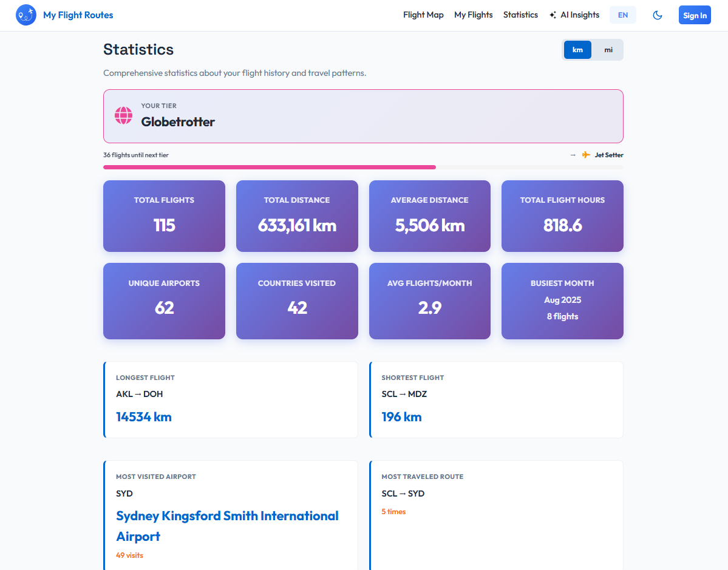Viewport: 728px width, 570px height.
Task: Click the AKL → DOH longest flight card
Action: click(231, 399)
